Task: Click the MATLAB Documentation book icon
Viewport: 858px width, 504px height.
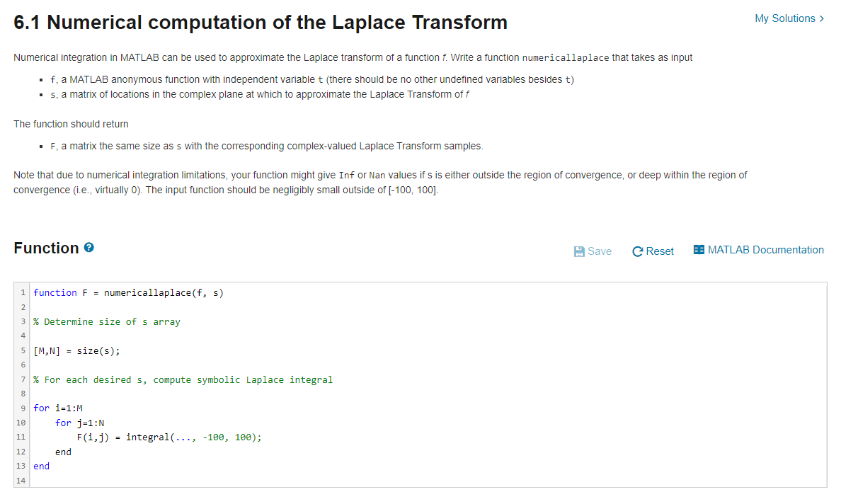Action: coord(698,249)
